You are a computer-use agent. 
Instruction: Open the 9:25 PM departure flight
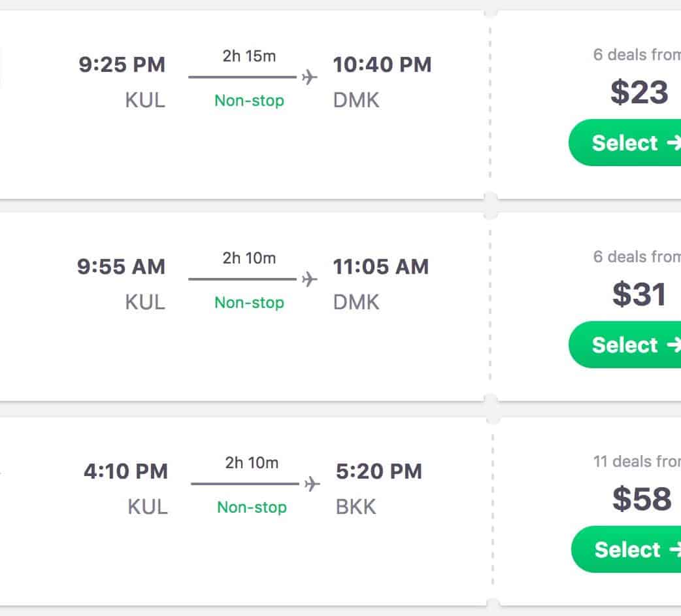122,65
